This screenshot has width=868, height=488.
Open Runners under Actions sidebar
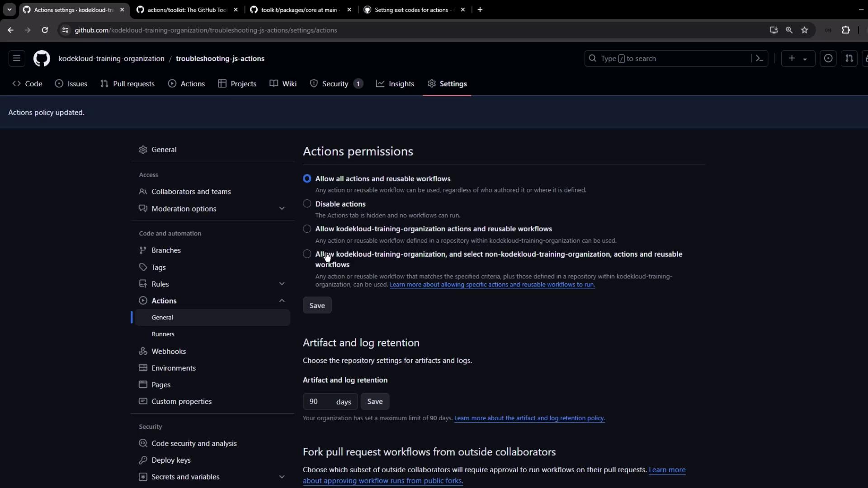[x=163, y=334]
